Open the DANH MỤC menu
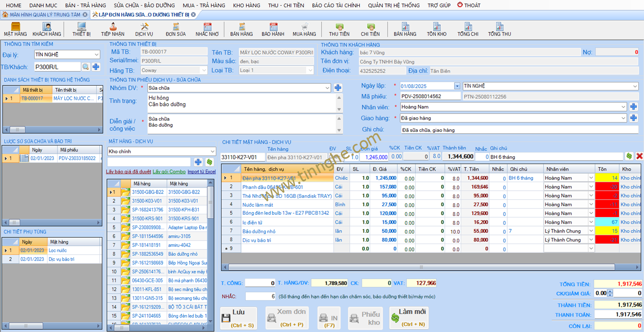The width and height of the screenshot is (644, 332). click(x=43, y=5)
